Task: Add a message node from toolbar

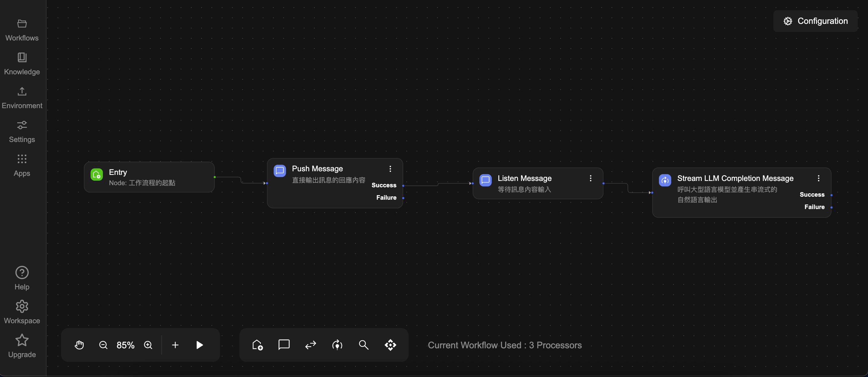Action: pos(284,344)
